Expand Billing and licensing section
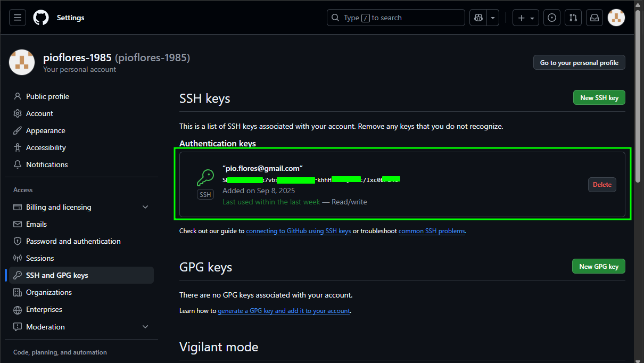 [145, 207]
